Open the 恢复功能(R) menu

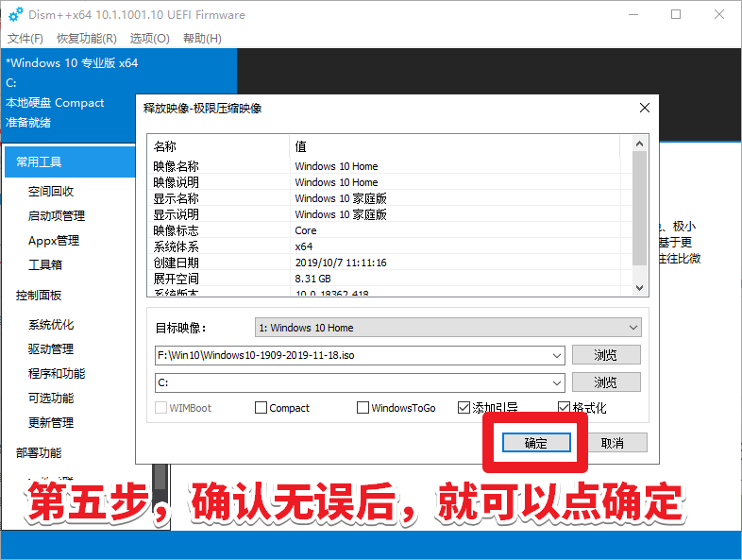tap(87, 39)
